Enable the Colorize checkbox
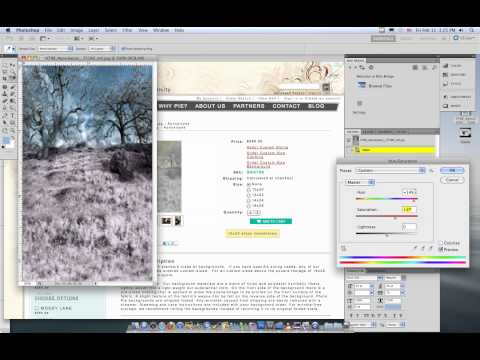480x360 pixels. [440, 243]
